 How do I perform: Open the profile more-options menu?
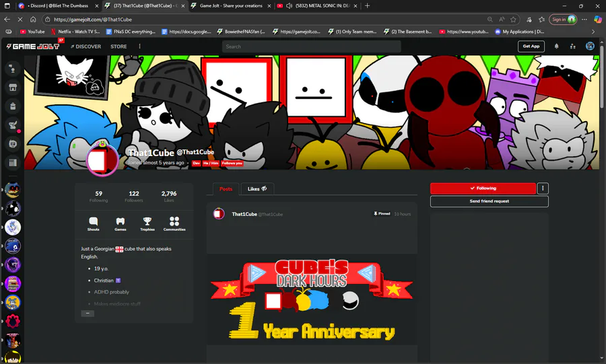point(543,188)
